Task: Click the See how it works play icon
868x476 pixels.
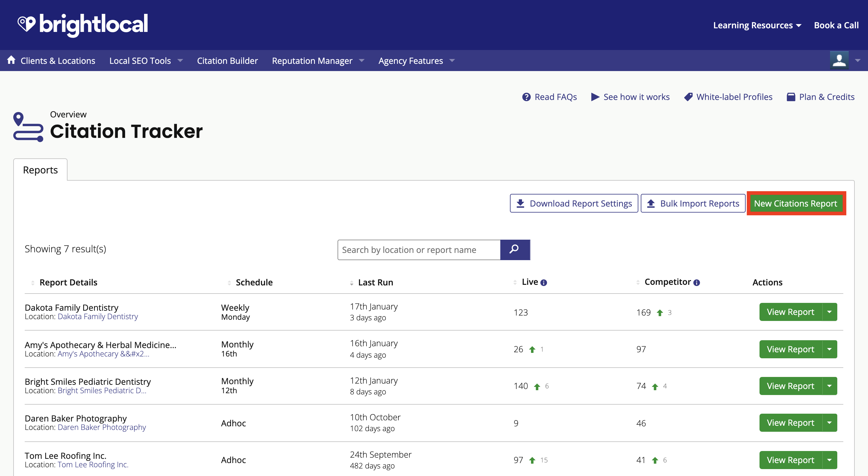Action: tap(595, 96)
